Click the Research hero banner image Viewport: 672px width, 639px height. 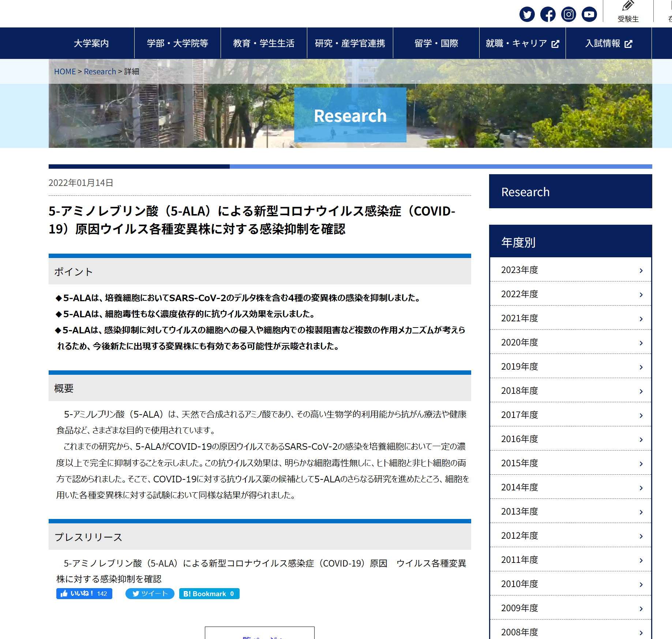(350, 116)
